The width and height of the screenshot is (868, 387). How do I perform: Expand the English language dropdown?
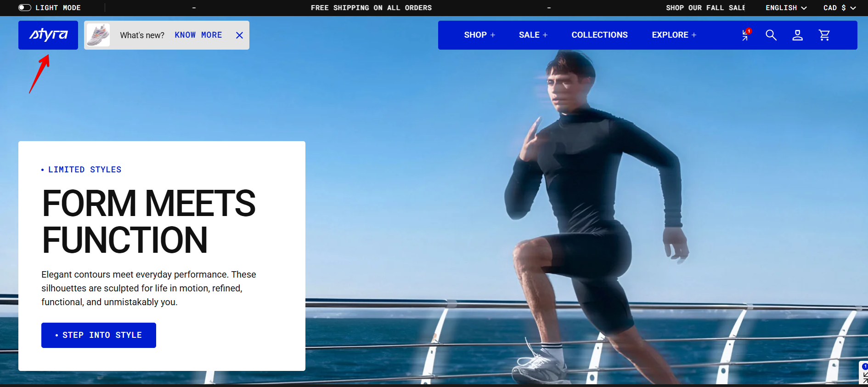(786, 8)
